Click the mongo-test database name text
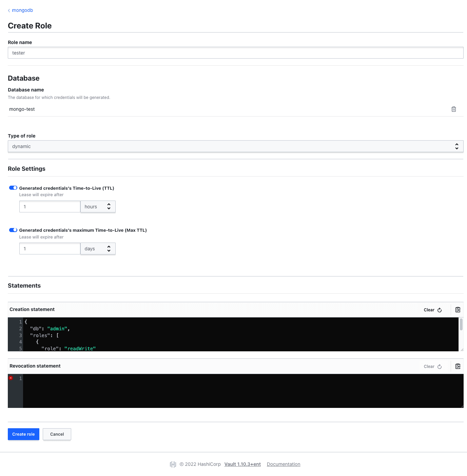 (22, 109)
